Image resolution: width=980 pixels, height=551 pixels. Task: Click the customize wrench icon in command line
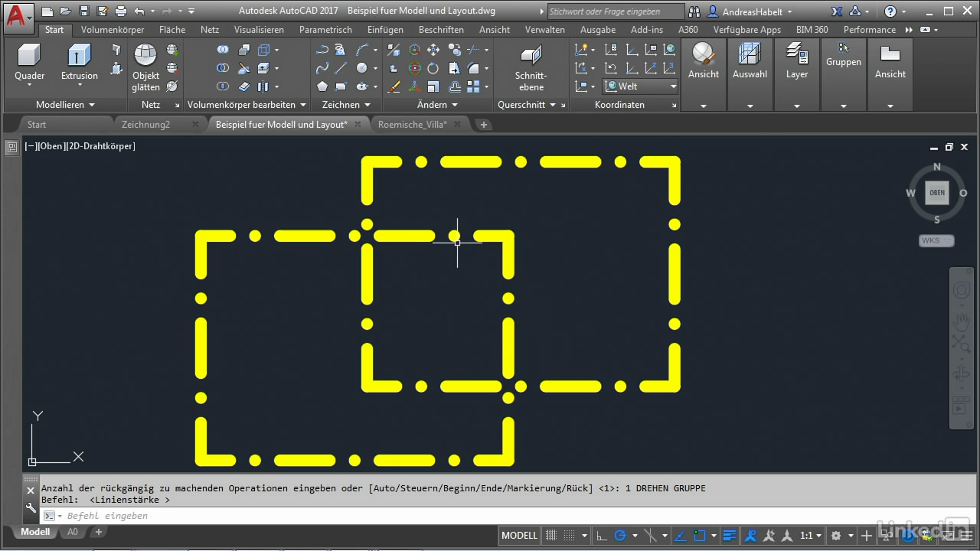pyautogui.click(x=31, y=507)
